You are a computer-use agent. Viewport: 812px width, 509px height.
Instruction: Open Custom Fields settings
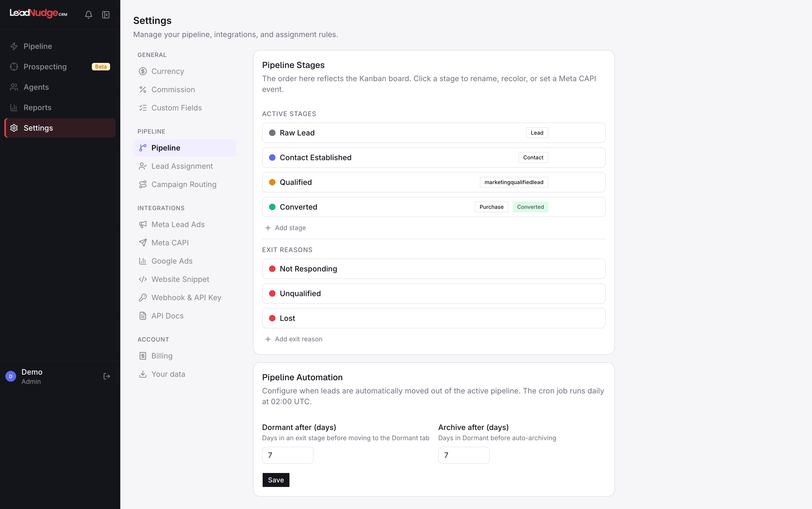point(185,108)
